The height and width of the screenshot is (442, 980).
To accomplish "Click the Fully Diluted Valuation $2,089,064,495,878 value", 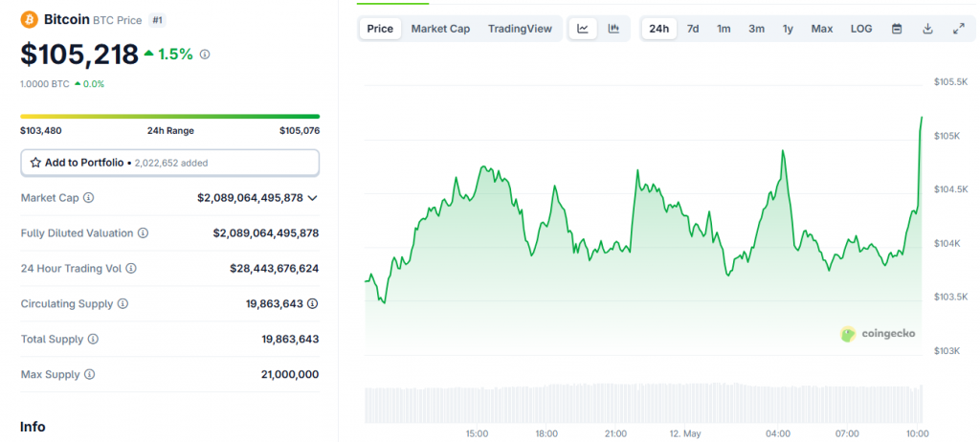I will [x=266, y=233].
